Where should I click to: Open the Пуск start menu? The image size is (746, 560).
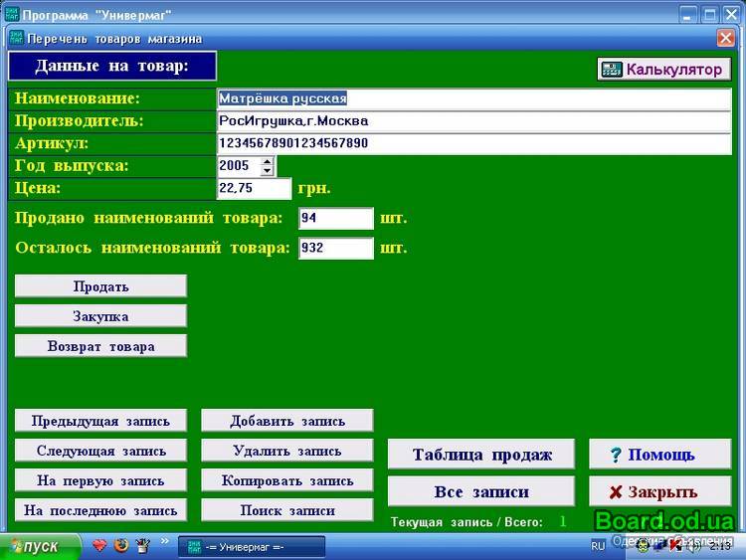(x=33, y=546)
